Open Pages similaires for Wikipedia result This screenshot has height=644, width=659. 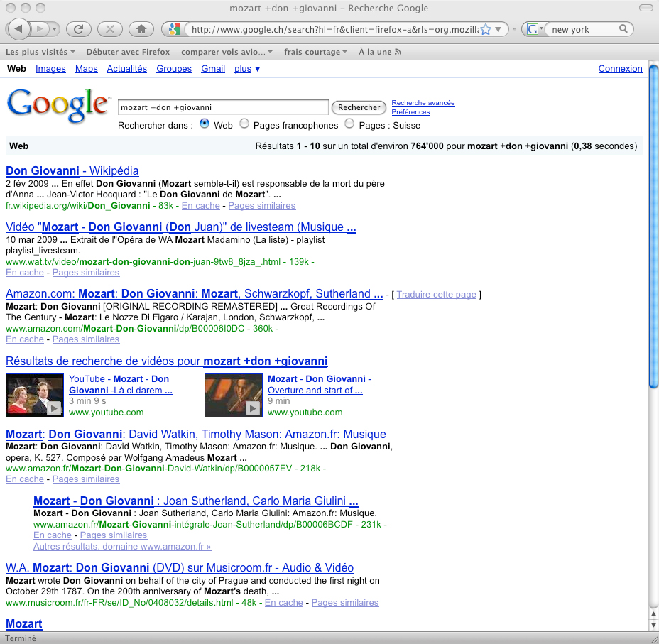262,205
